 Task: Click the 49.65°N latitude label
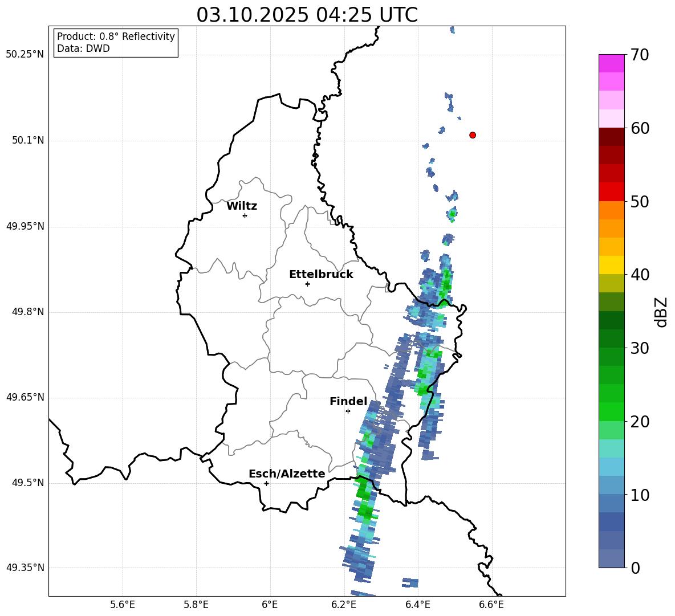point(25,397)
